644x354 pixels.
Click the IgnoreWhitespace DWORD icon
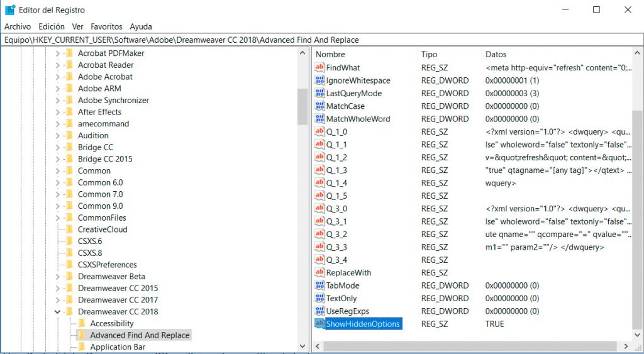coord(319,80)
